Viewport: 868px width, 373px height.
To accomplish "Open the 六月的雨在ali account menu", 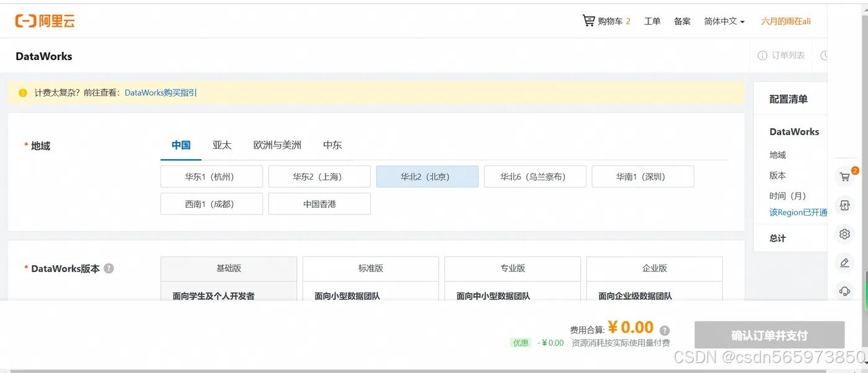I will click(786, 21).
